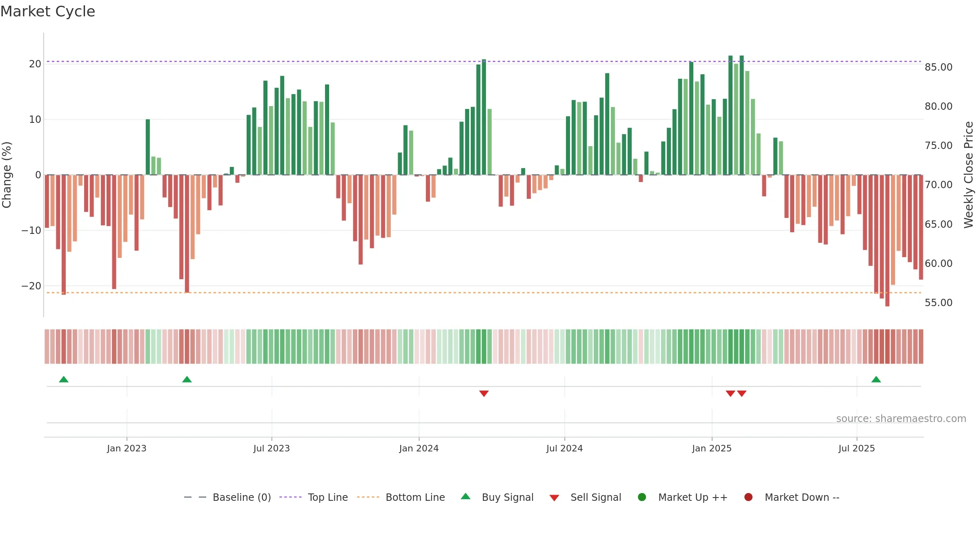The image size is (980, 551).
Task: Click the "Jan 2023" x-axis label
Action: point(127,448)
